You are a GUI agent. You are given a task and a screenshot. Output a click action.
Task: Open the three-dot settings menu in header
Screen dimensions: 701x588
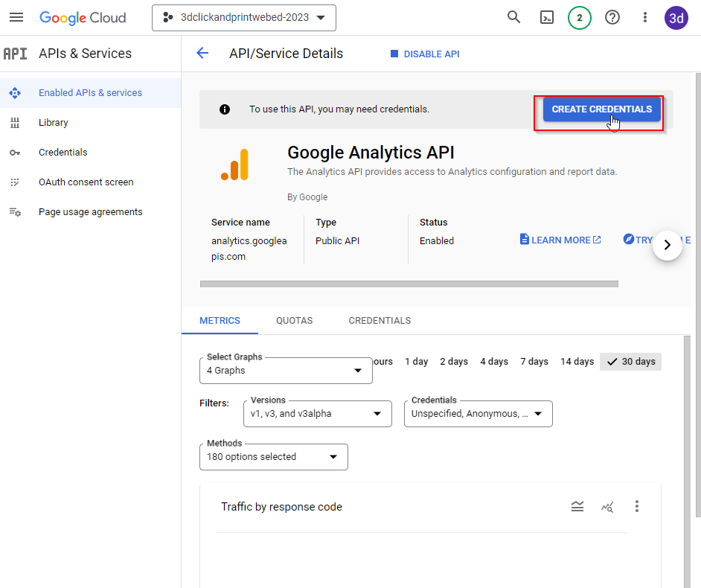click(645, 17)
